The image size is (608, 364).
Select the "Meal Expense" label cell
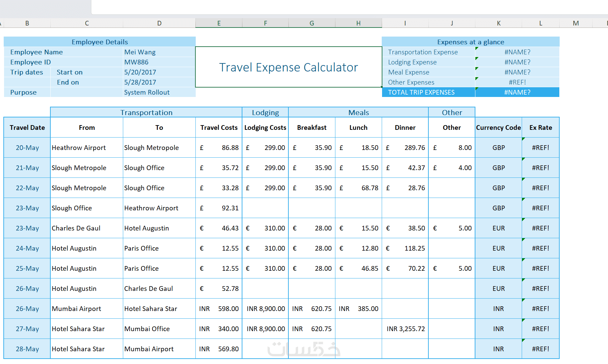(x=429, y=72)
